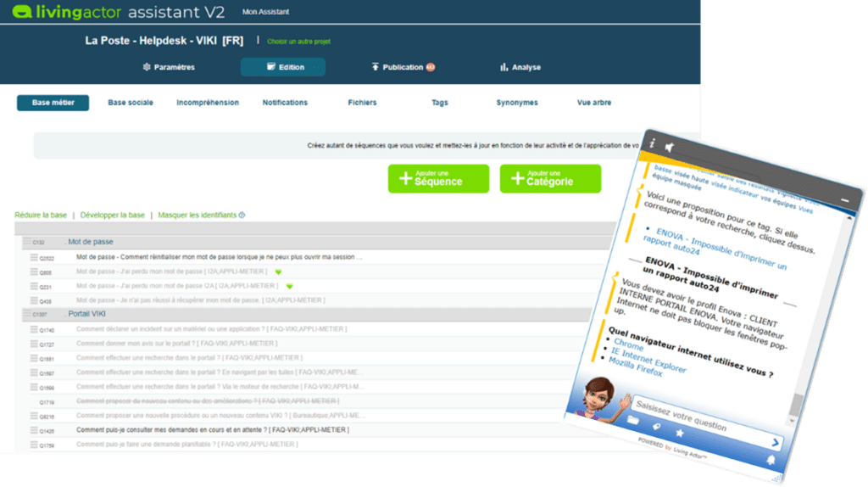Open Comment effectuer une recherche [FAQ-VIKI;APPLI-METIER] row
Viewport: 868px width, 487px height.
[189, 358]
